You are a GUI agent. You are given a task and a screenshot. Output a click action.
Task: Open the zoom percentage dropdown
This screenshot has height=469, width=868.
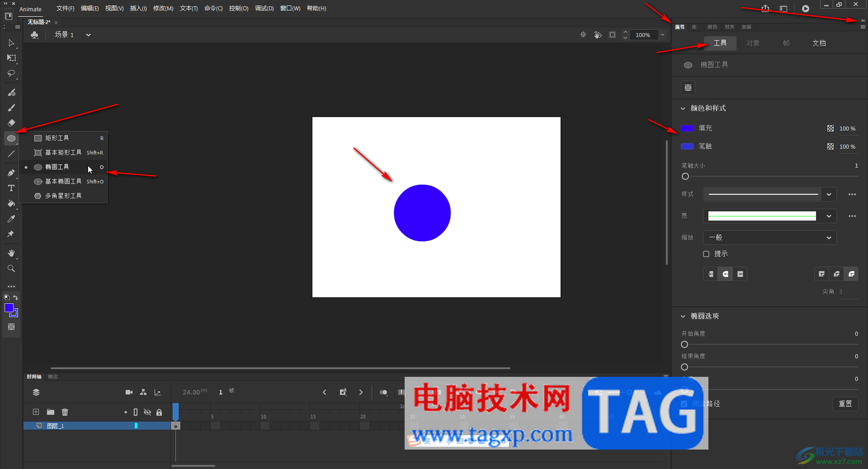(662, 35)
